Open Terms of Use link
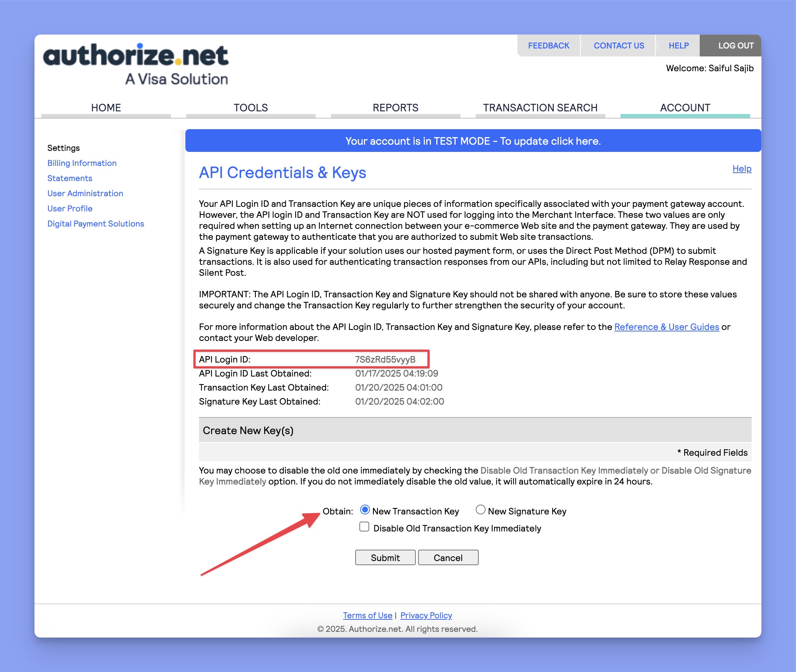Screen dimensions: 796x672 [x=368, y=615]
